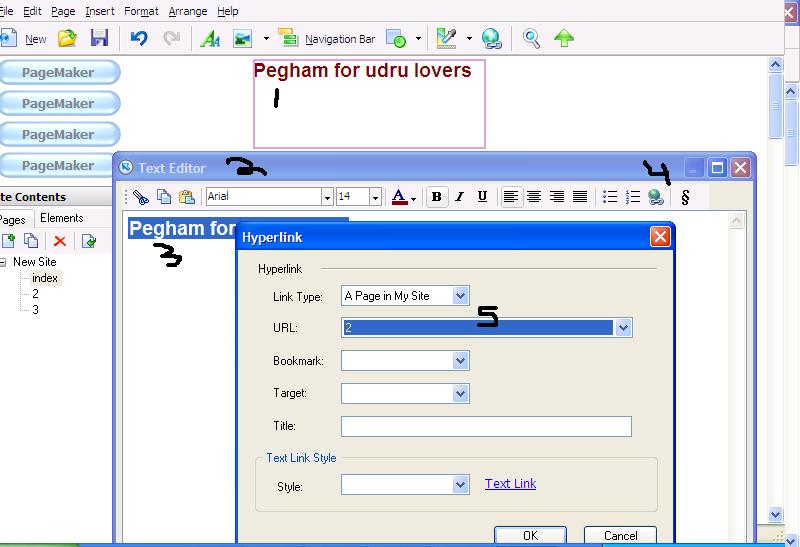
Task: Insert hyperlink via globe icon in Text Editor
Action: tap(656, 197)
